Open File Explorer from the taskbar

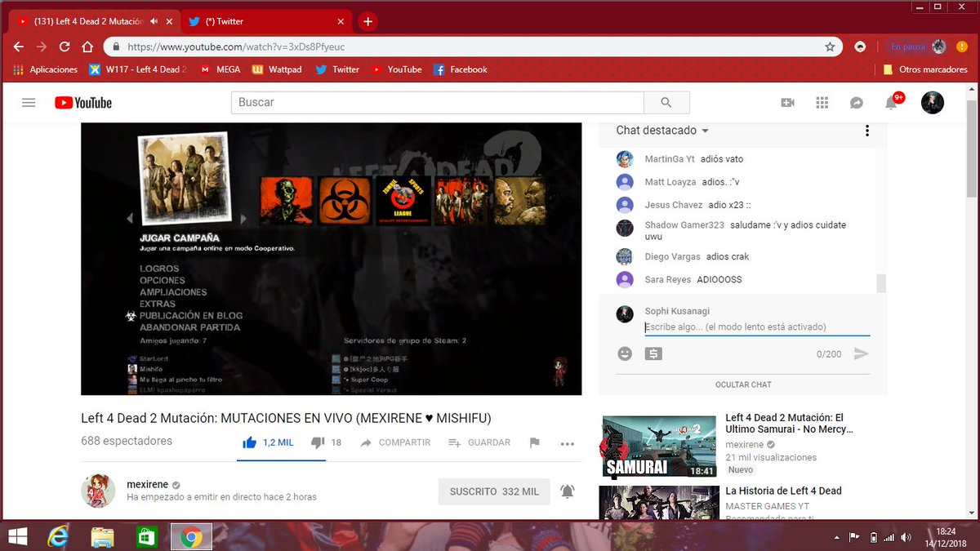(102, 536)
